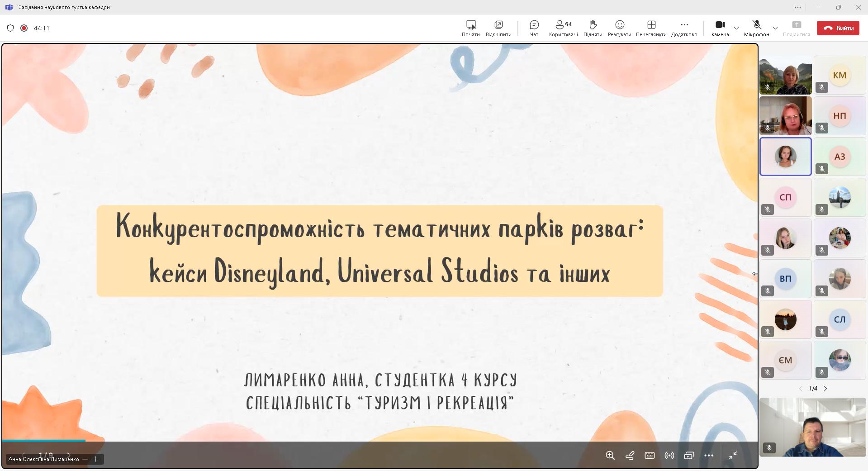
Task: Select the sunglasses avatar participant tile
Action: pos(840,360)
